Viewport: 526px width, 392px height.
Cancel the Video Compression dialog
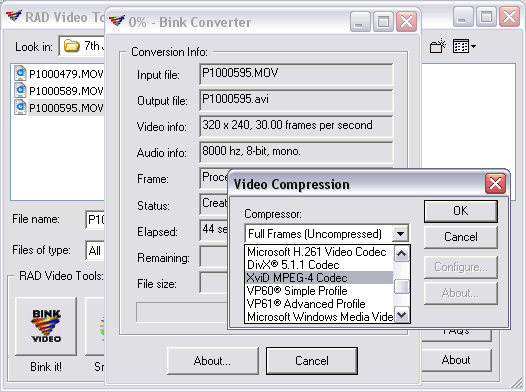pyautogui.click(x=461, y=237)
